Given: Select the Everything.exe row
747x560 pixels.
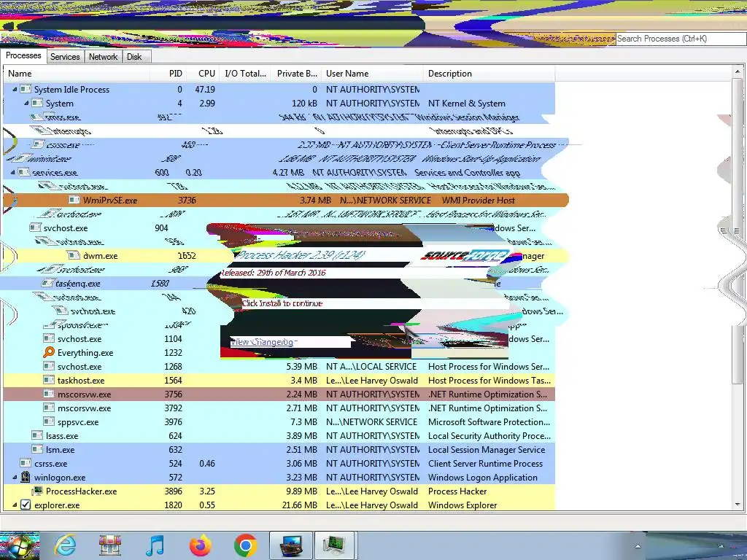Looking at the screenshot, I should coord(279,352).
